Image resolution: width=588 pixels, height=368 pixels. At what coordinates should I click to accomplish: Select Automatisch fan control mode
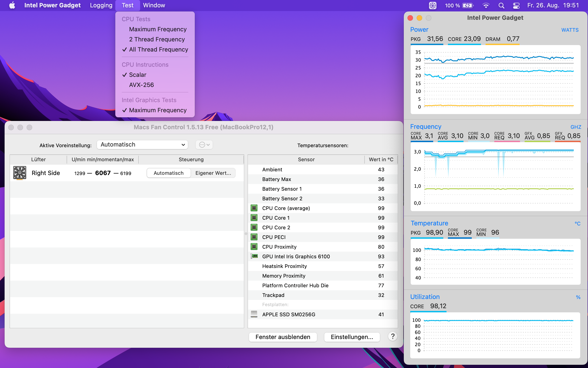pyautogui.click(x=169, y=173)
